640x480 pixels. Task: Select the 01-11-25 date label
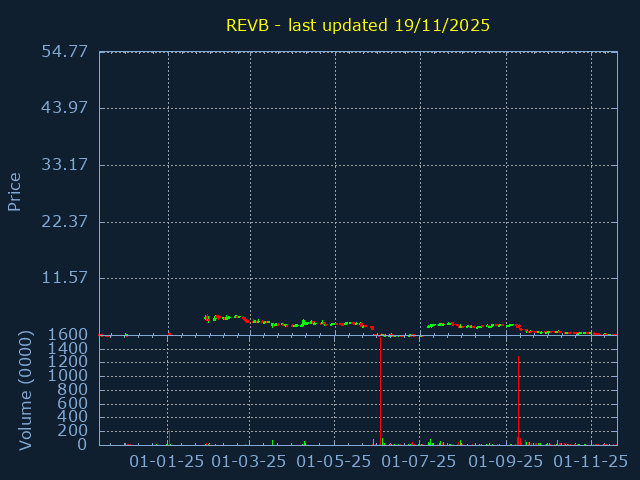[591, 461]
